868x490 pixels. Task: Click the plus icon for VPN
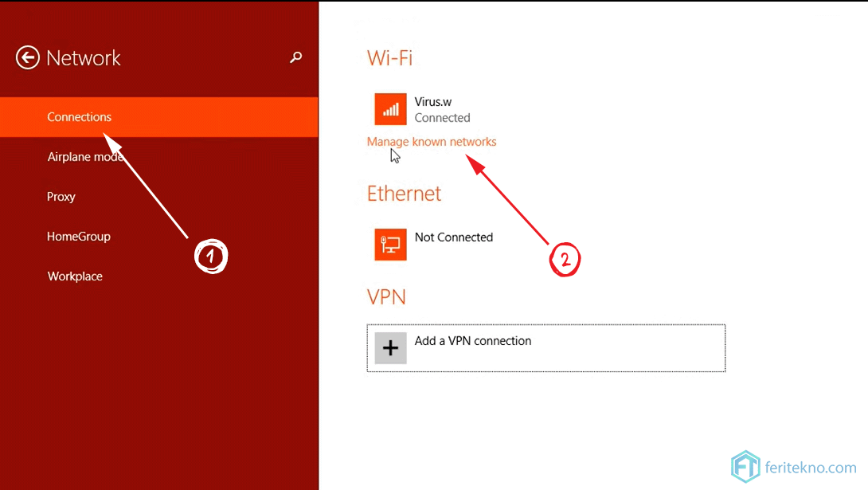(390, 347)
